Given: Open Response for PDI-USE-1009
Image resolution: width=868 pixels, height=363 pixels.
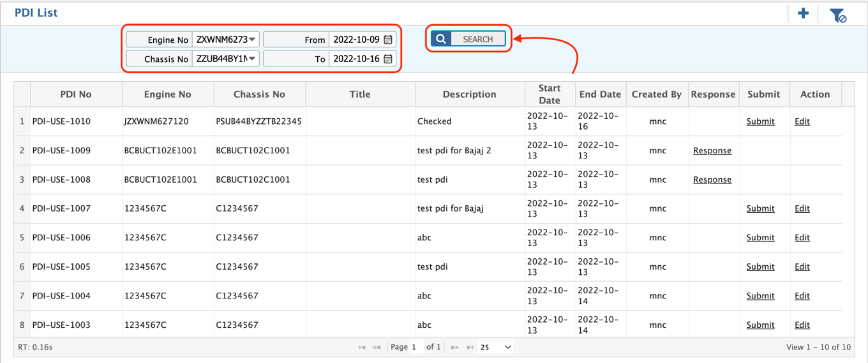Looking at the screenshot, I should pyautogui.click(x=712, y=151).
